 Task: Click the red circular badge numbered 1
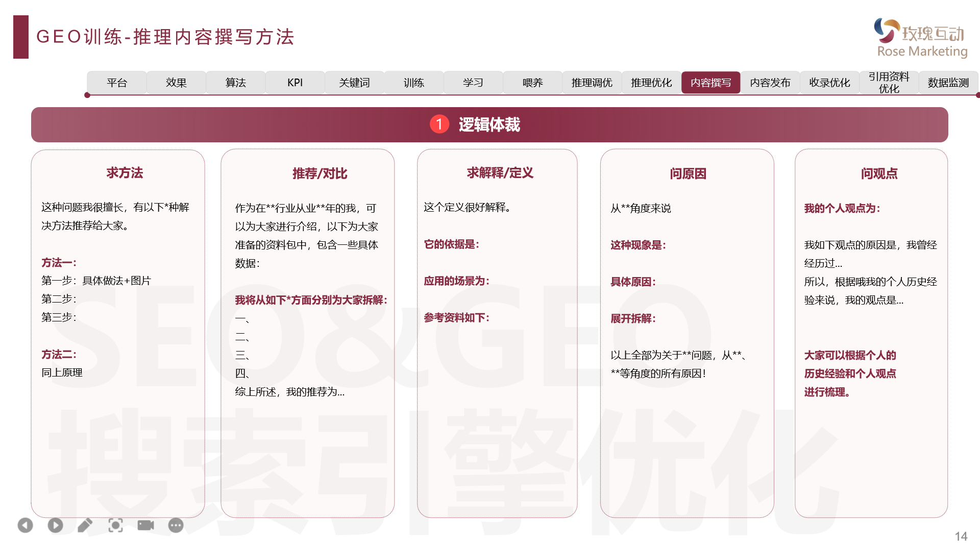[439, 124]
